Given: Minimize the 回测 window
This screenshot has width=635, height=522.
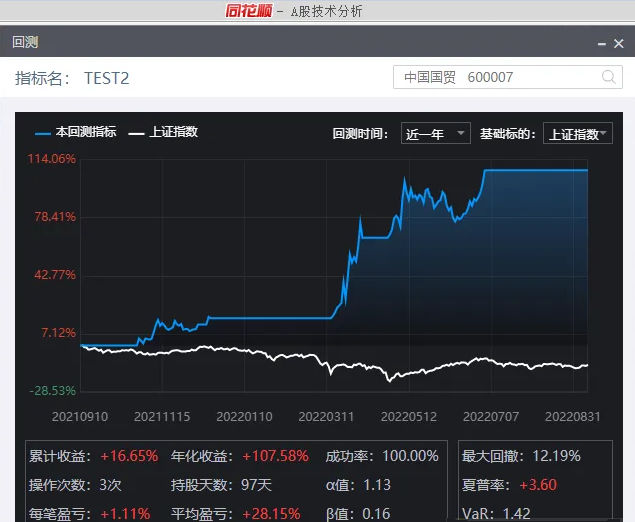Looking at the screenshot, I should point(602,44).
